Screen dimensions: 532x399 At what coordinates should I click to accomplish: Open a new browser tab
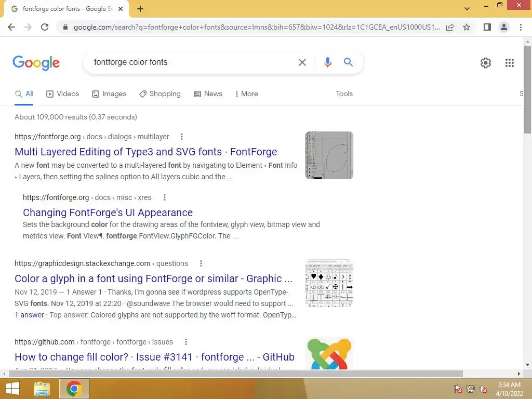pos(140,9)
